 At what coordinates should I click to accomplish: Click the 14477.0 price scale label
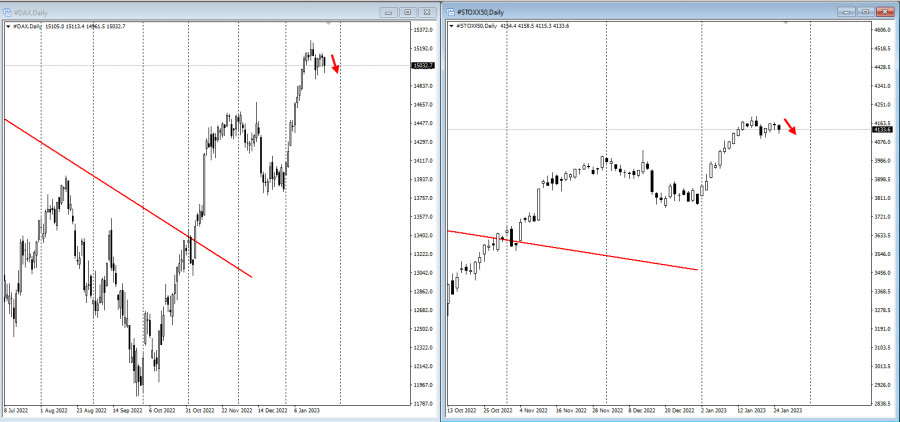click(423, 123)
